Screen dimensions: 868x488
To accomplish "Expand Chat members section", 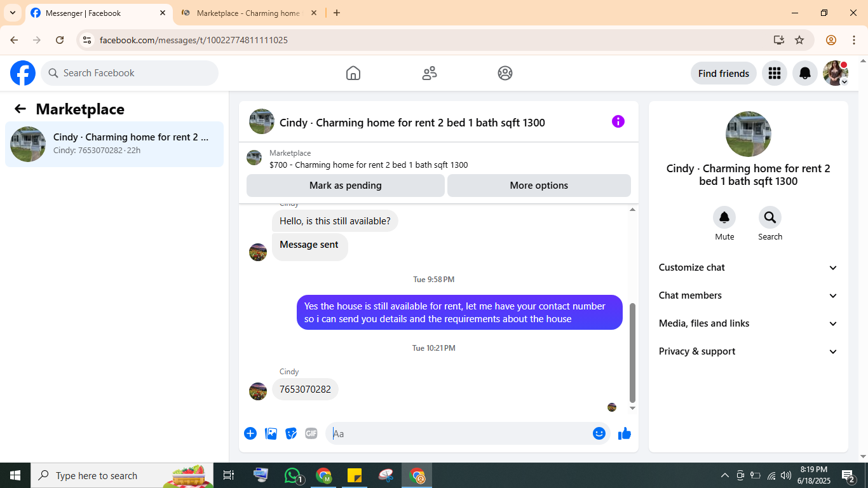I will coord(749,295).
